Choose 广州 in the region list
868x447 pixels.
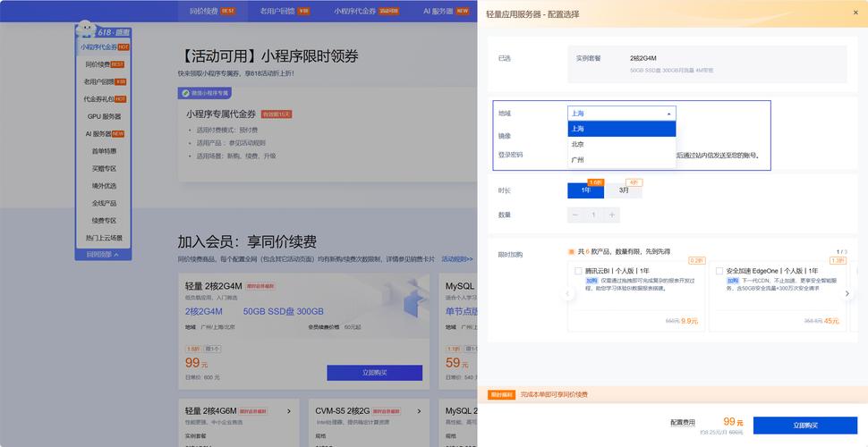click(622, 159)
